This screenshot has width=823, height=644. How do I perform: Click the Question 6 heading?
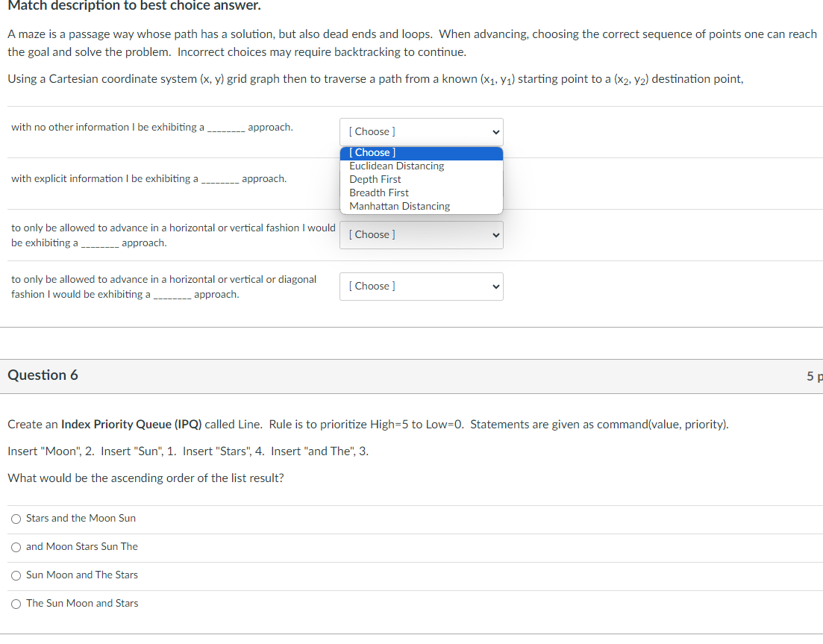(43, 375)
